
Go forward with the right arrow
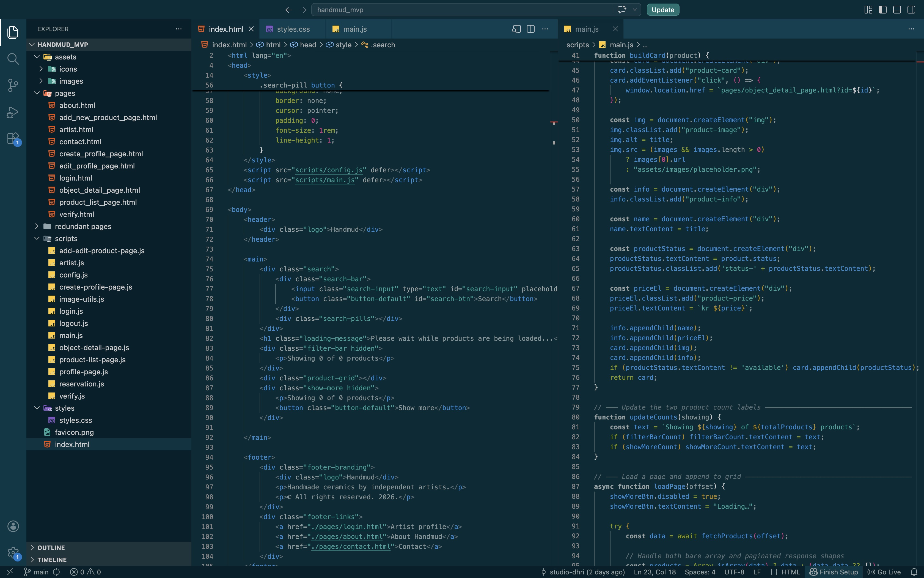[x=303, y=10]
